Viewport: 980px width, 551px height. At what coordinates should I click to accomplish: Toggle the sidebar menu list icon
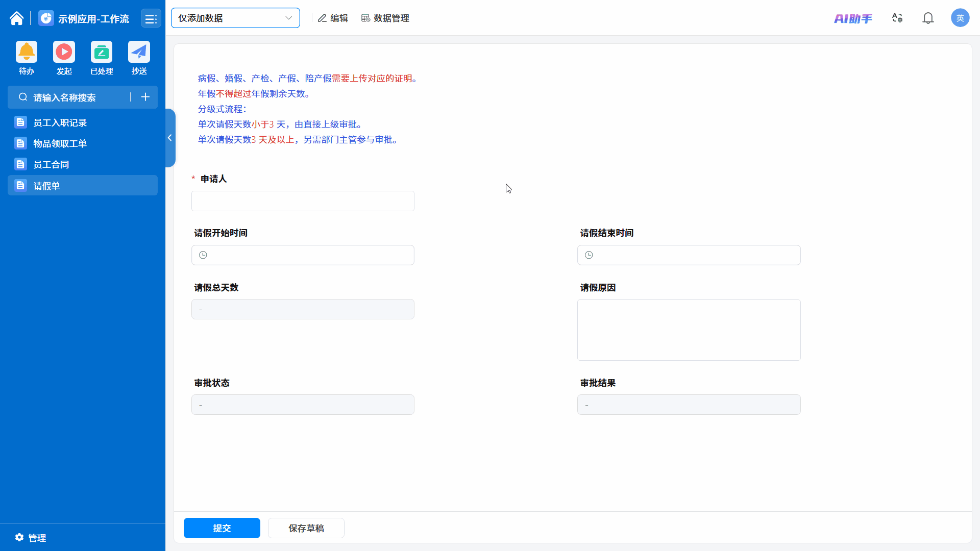[x=151, y=19]
